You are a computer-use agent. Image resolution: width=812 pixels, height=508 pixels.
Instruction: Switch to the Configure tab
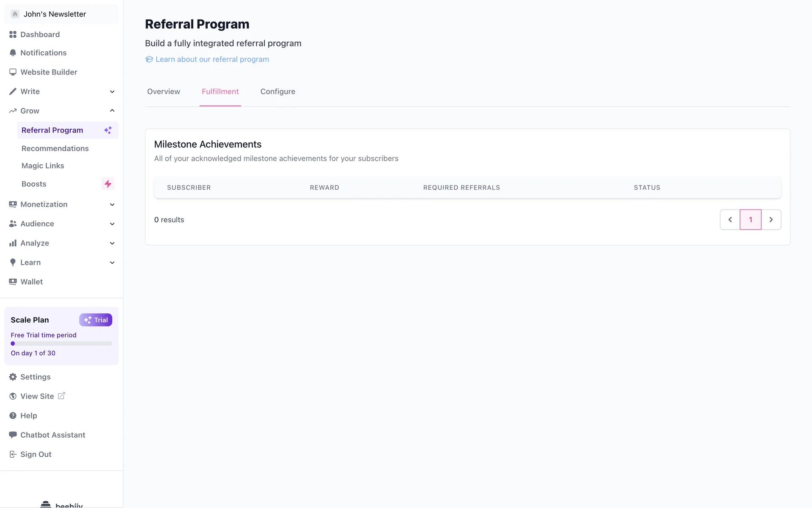pyautogui.click(x=278, y=92)
